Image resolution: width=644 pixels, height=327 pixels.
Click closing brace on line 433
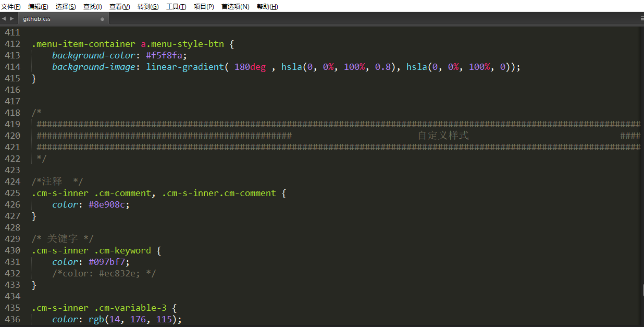pos(34,285)
